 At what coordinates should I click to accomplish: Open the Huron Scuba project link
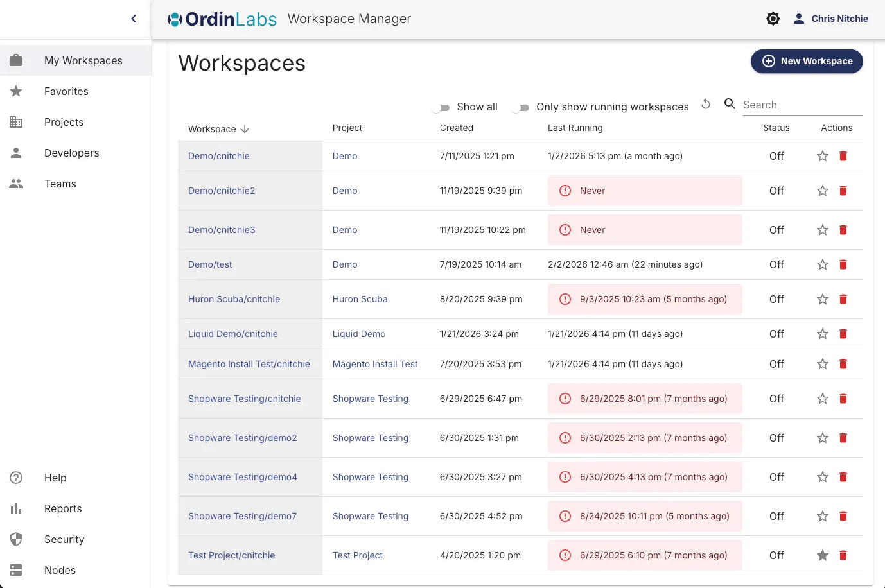tap(360, 299)
